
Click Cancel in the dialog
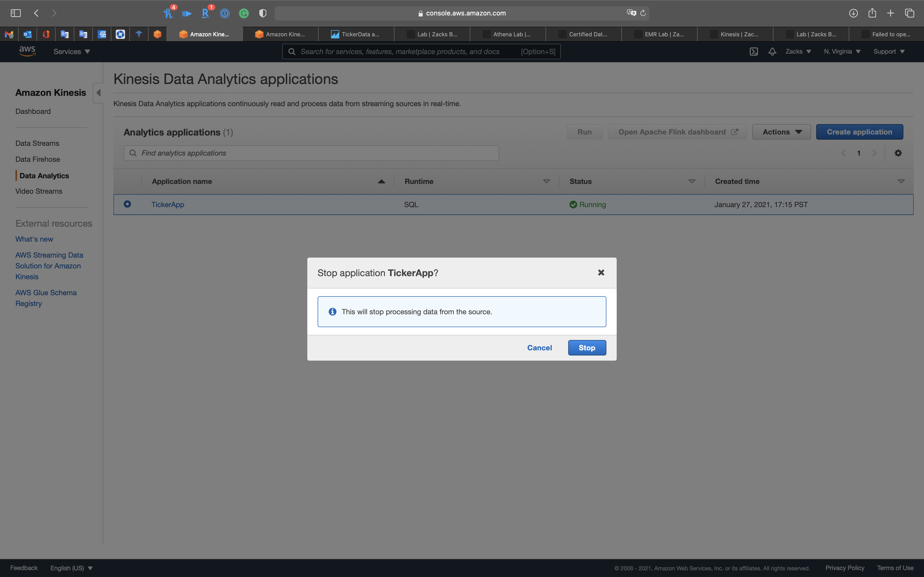[x=540, y=348]
